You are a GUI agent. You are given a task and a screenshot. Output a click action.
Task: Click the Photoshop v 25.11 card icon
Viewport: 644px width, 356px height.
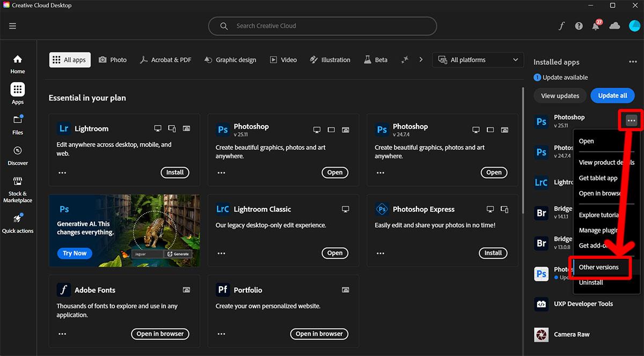pyautogui.click(x=223, y=129)
